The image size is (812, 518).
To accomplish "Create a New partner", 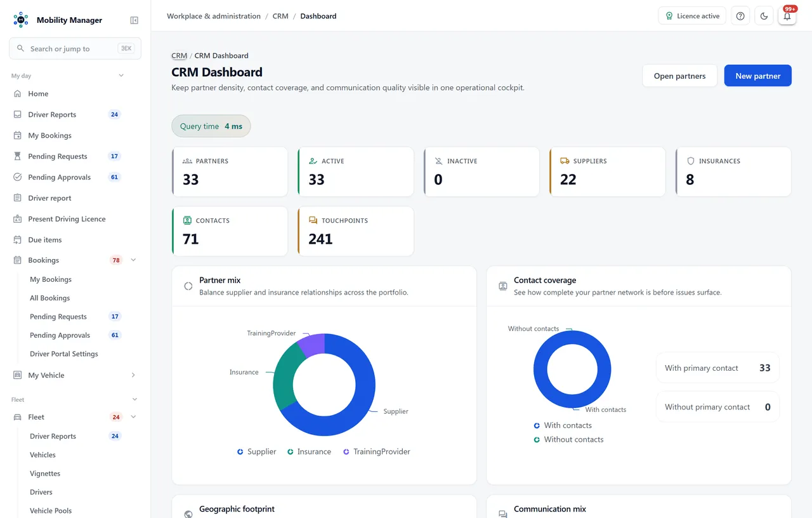I will point(758,76).
